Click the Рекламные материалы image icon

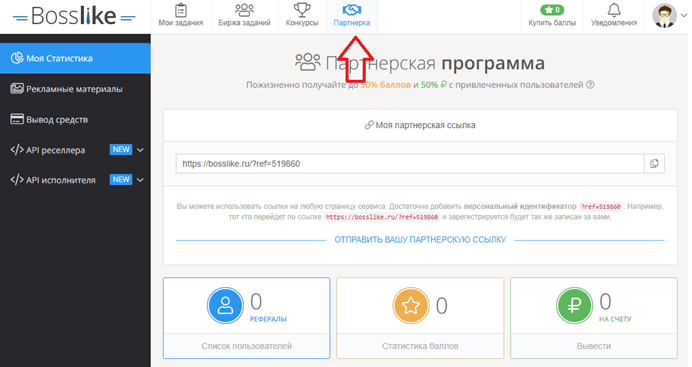coord(17,88)
